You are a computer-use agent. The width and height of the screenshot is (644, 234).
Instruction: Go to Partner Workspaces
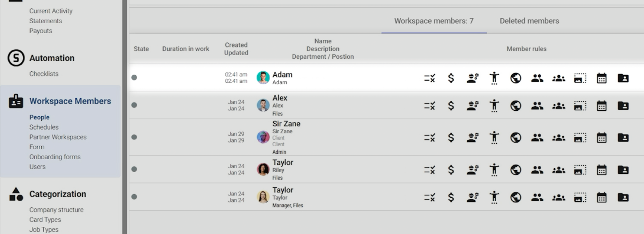[58, 137]
